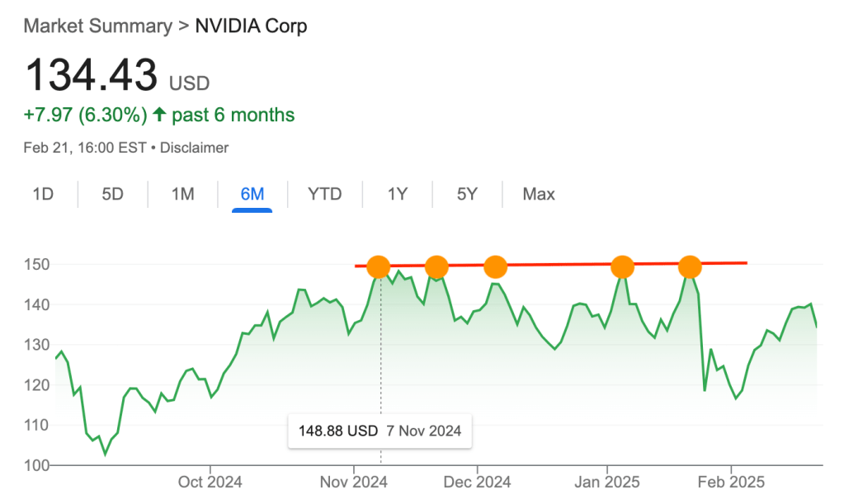Select the 5Y range tab
The width and height of the screenshot is (844, 504).
point(467,195)
